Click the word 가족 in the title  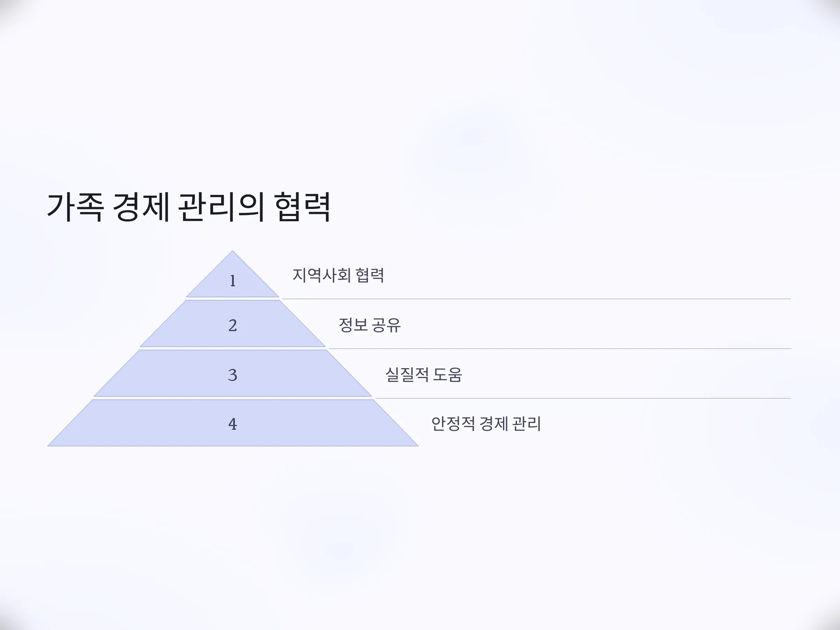(x=75, y=207)
